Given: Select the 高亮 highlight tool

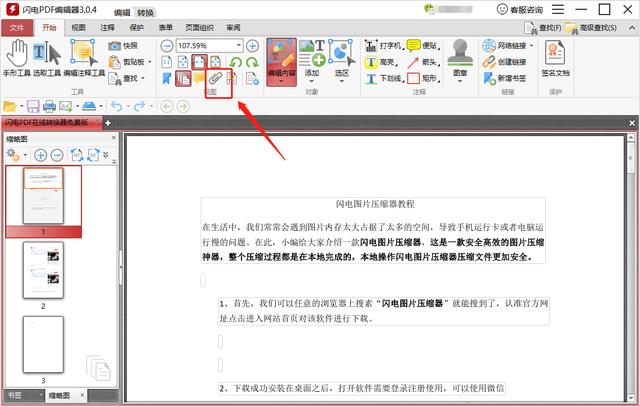Looking at the screenshot, I should pyautogui.click(x=380, y=62).
